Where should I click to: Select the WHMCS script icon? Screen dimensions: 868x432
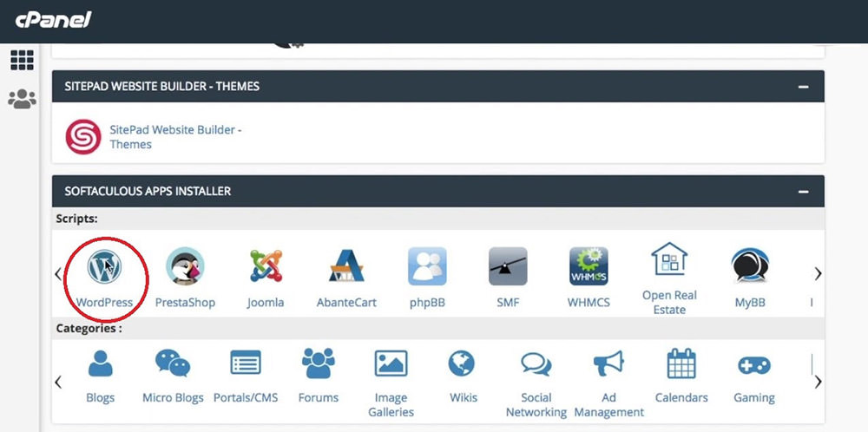coord(589,266)
